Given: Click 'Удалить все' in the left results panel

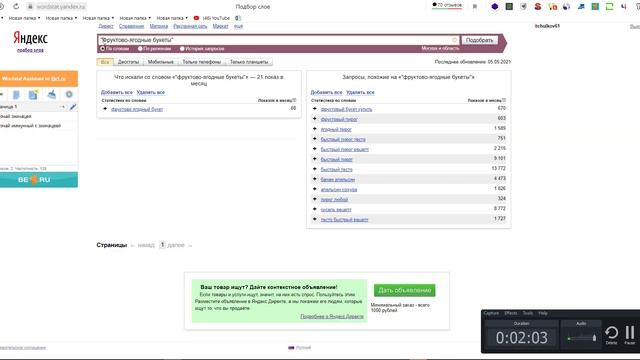Looking at the screenshot, I should (x=151, y=92).
